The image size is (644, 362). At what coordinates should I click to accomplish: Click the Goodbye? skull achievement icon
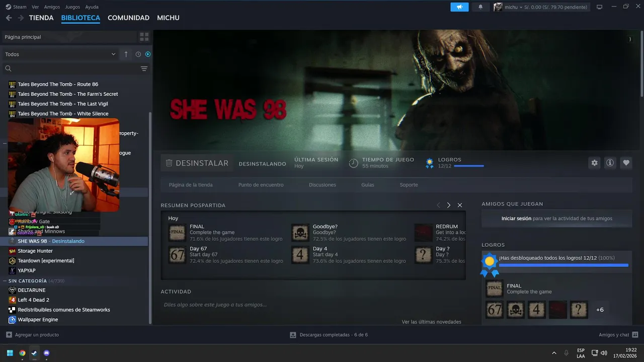pos(300,233)
